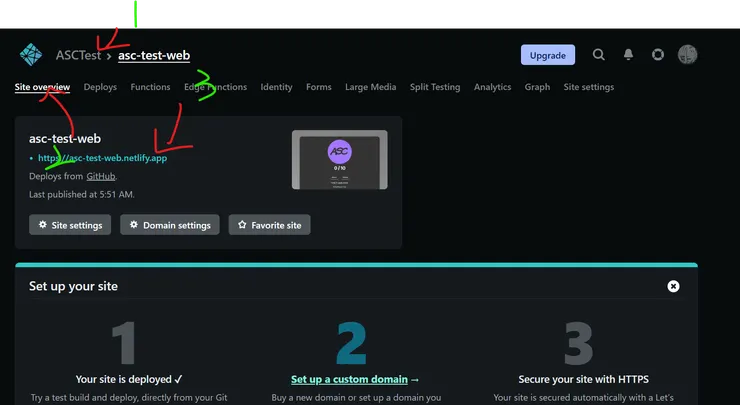Switch to the Identity tab

point(277,87)
